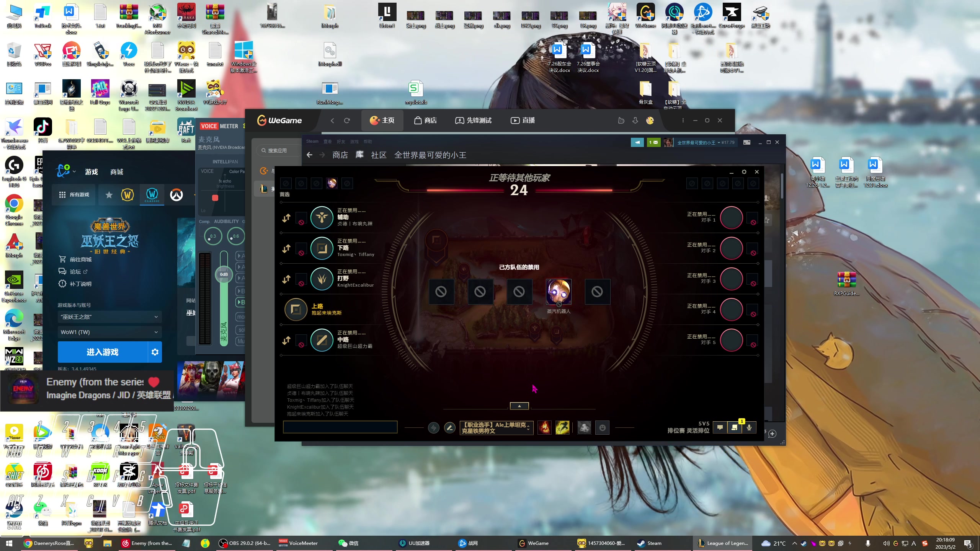Toggle the League voice microphone button
This screenshot has width=980, height=551.
pyautogui.click(x=749, y=427)
